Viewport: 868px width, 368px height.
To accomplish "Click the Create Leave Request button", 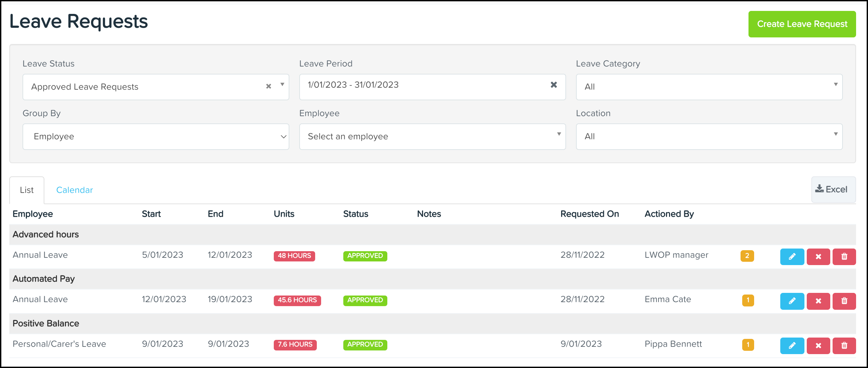I will 802,24.
